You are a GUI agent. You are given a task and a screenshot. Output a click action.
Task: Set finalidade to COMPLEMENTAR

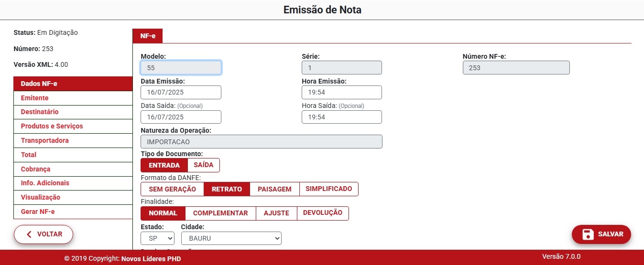point(220,213)
